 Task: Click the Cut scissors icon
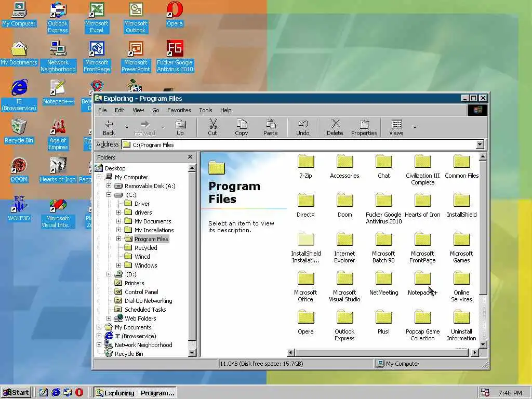coord(212,128)
